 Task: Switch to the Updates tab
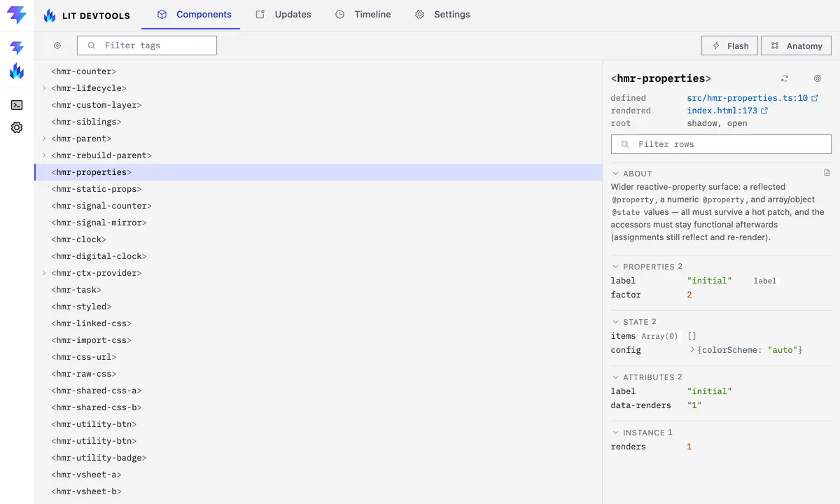283,15
